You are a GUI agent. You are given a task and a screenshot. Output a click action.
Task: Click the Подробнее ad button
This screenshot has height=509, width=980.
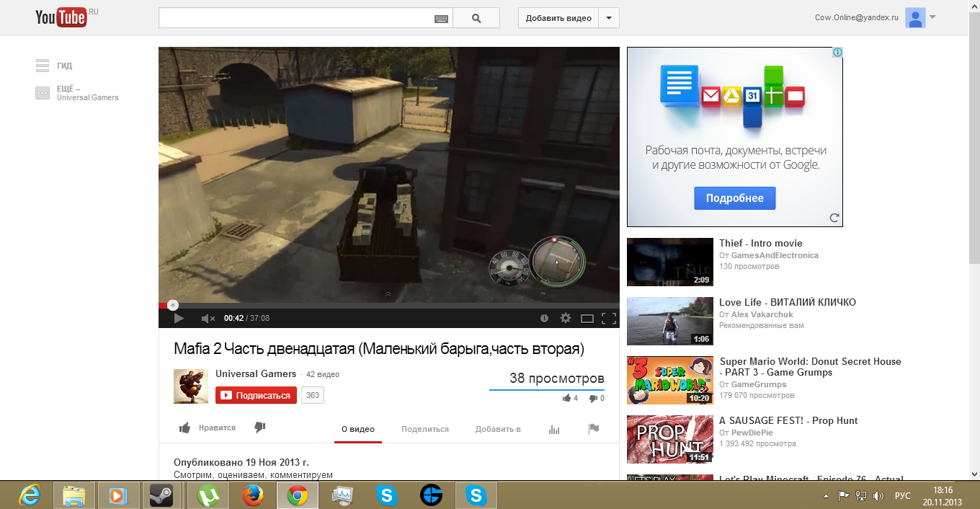(x=734, y=198)
